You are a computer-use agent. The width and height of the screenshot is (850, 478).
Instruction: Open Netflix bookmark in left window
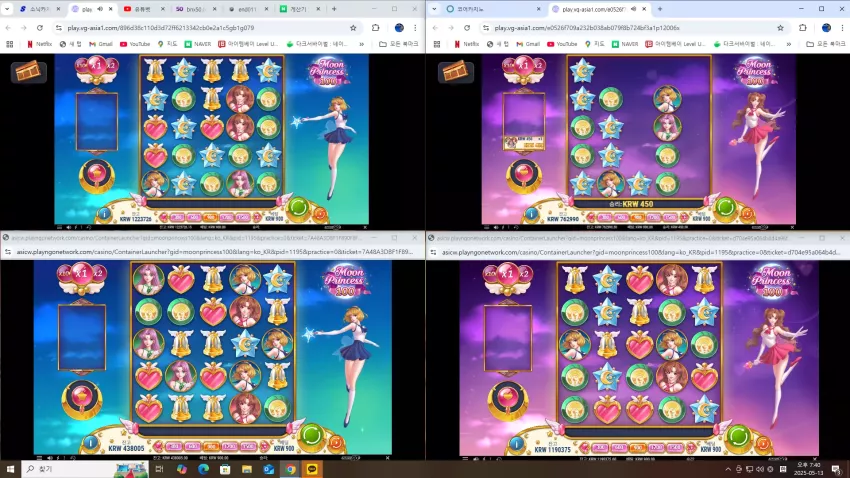coord(40,44)
